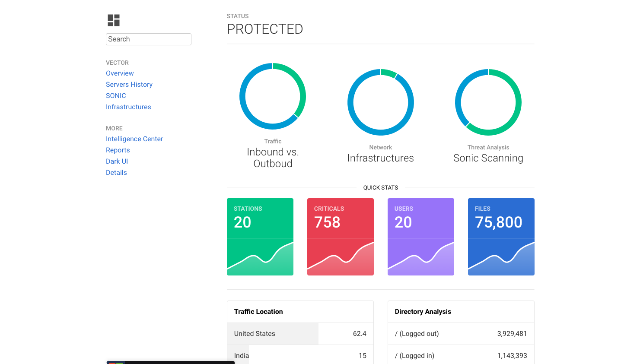The height and width of the screenshot is (364, 640).
Task: Open the purple USERS stat card
Action: (x=420, y=237)
